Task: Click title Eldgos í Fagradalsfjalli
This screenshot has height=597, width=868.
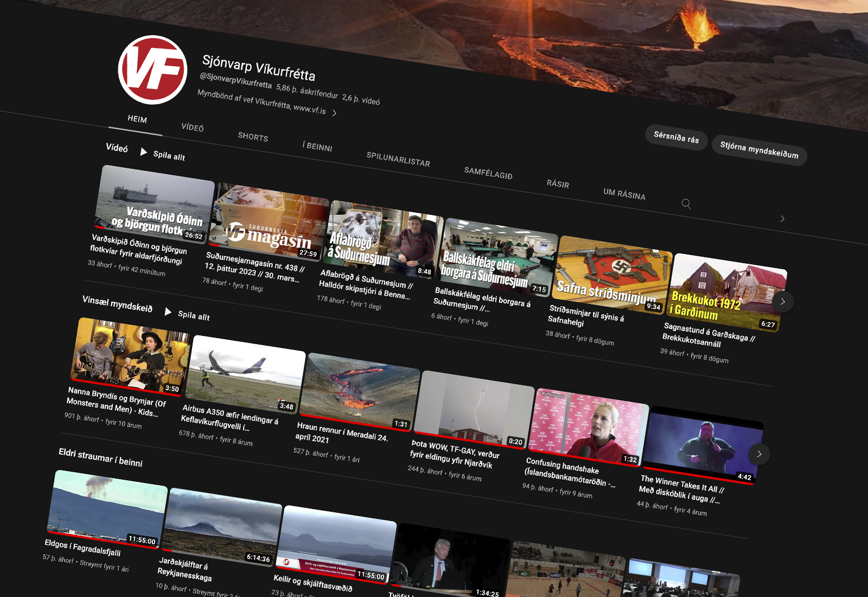Action: point(82,548)
